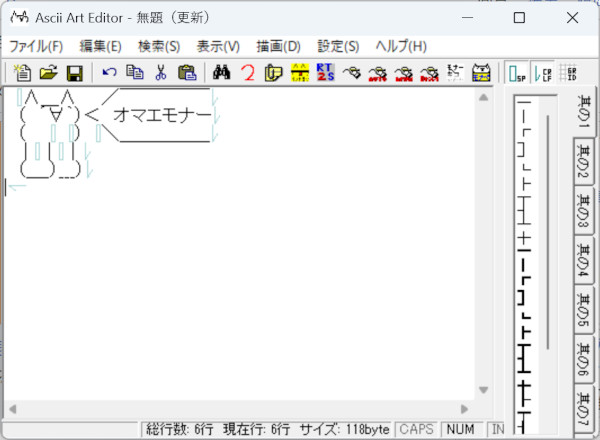
Task: Click the application cat icon in the title bar
Action: tap(19, 17)
